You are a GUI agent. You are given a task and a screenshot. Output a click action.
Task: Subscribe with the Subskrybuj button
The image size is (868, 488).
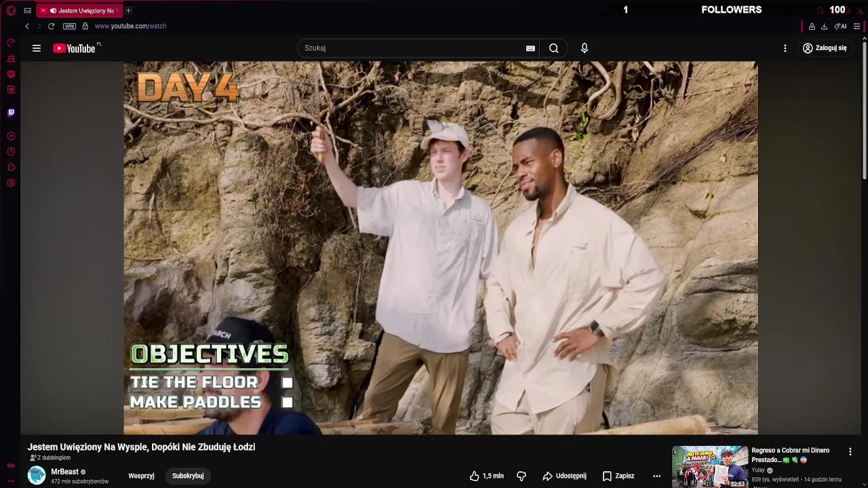click(188, 476)
